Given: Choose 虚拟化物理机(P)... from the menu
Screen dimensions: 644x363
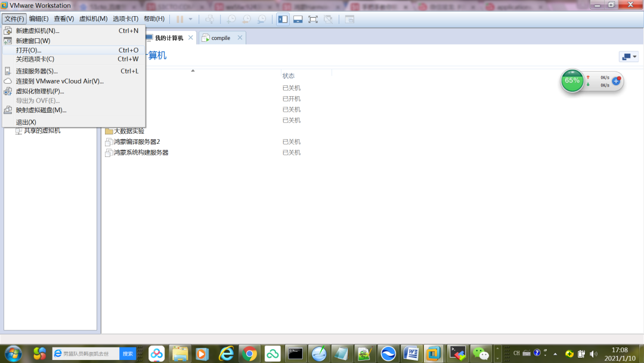Looking at the screenshot, I should [73, 91].
